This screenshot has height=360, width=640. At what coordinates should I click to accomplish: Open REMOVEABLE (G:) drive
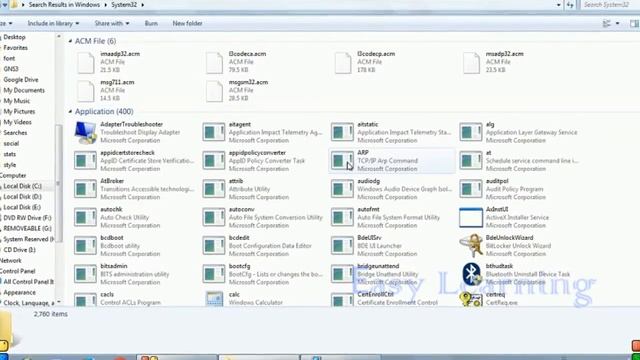tap(27, 229)
